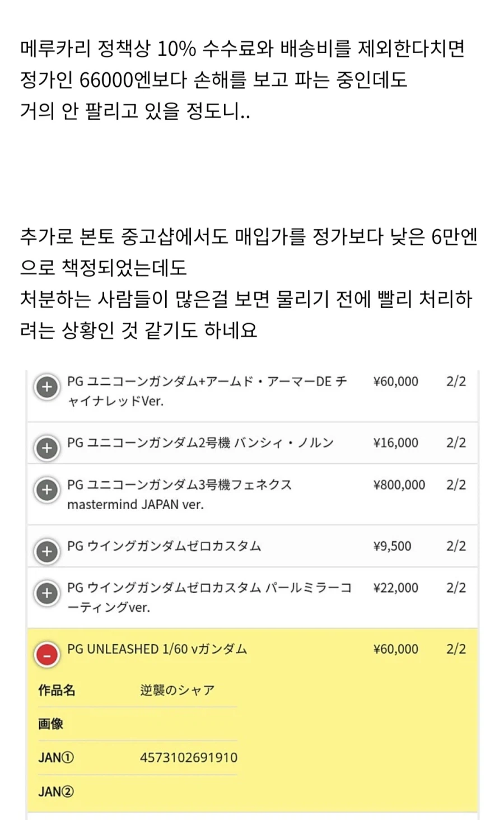This screenshot has width=504, height=820.
Task: Expand the PG フェネクス mastermind JAPAN ver. row
Action: click(x=47, y=490)
